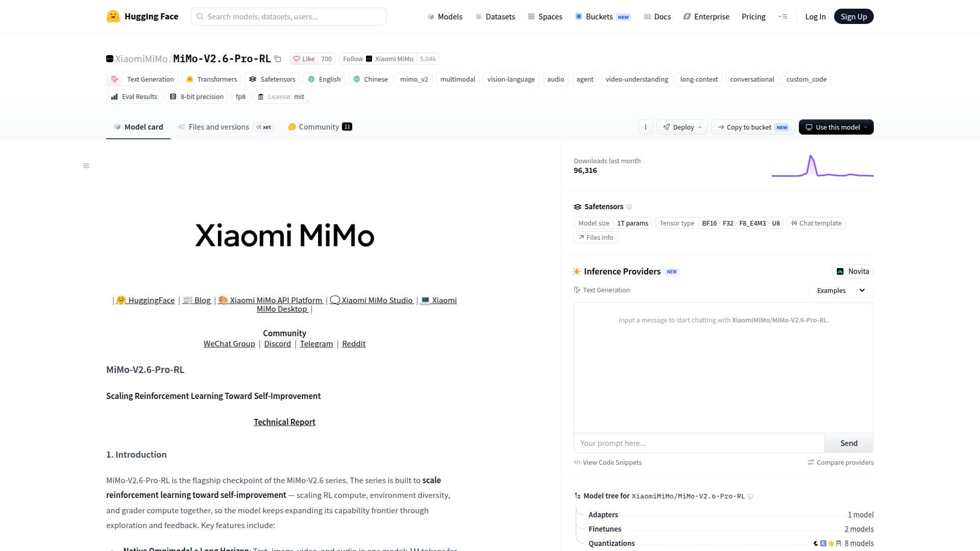The image size is (980, 551).
Task: Open the Quantizations 8 models row
Action: [x=731, y=543]
